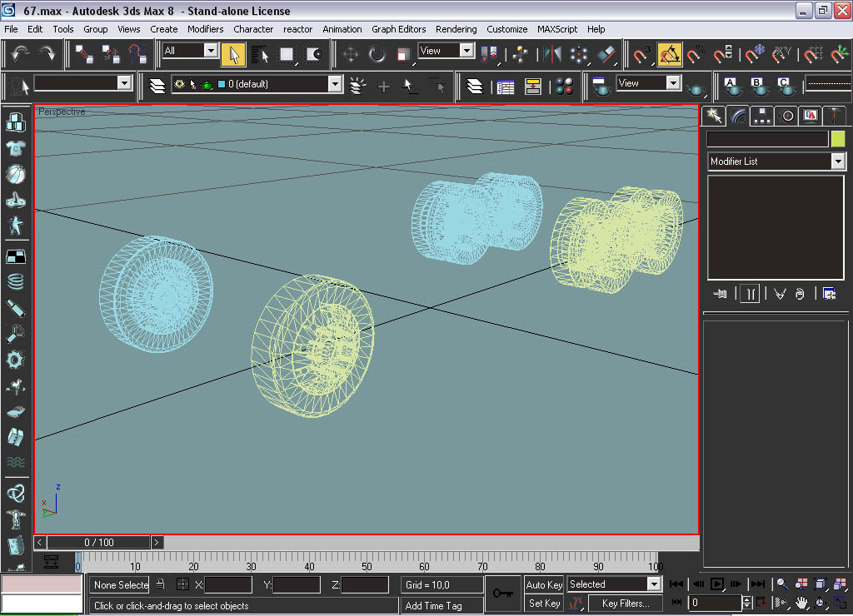Viewport: 853px width, 616px height.
Task: Open the Rendering menu
Action: (456, 29)
